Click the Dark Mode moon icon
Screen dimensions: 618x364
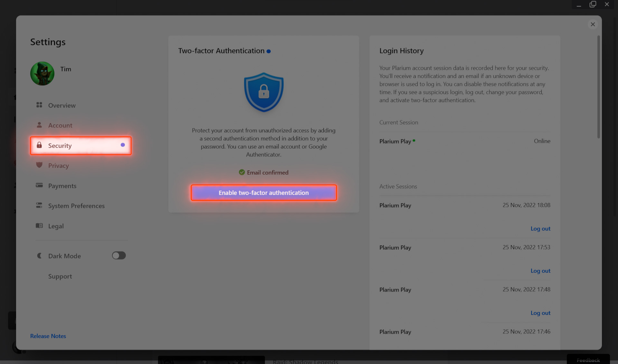[39, 256]
